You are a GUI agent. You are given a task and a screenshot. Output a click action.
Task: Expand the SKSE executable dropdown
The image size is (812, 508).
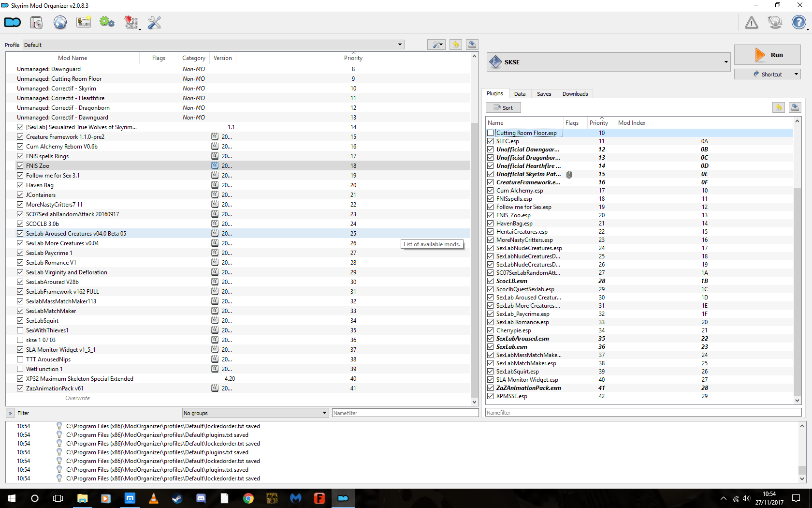click(725, 62)
